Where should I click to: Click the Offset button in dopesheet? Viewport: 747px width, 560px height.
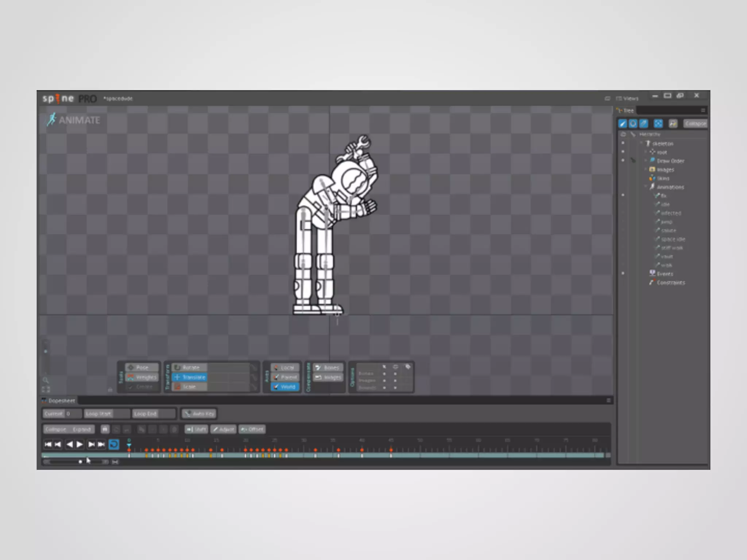252,429
